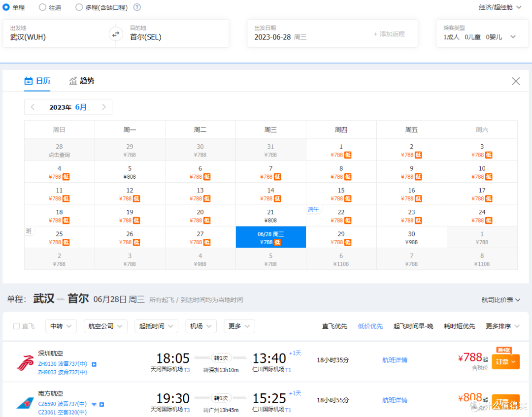Screen dimensions: 532x417
Task: Click the trend chart icon beside 趋势
Action: 73,81
